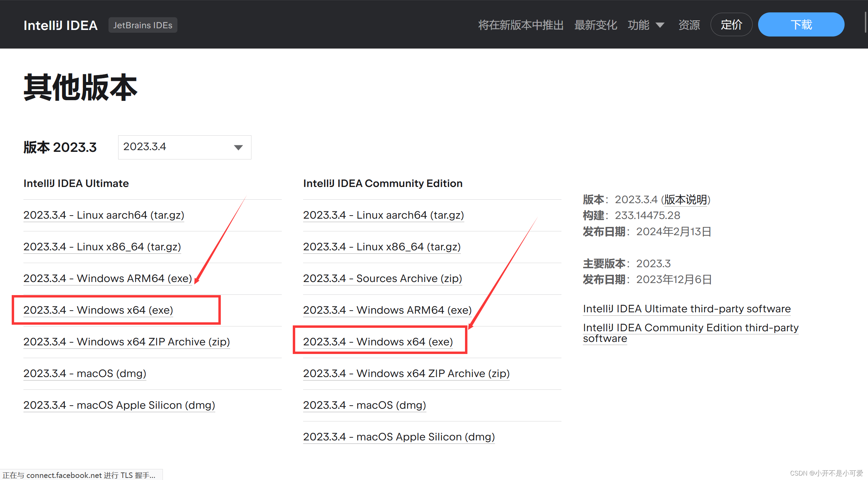Image resolution: width=868 pixels, height=480 pixels.
Task: Open the 2023.3.4 version dropdown
Action: click(184, 147)
